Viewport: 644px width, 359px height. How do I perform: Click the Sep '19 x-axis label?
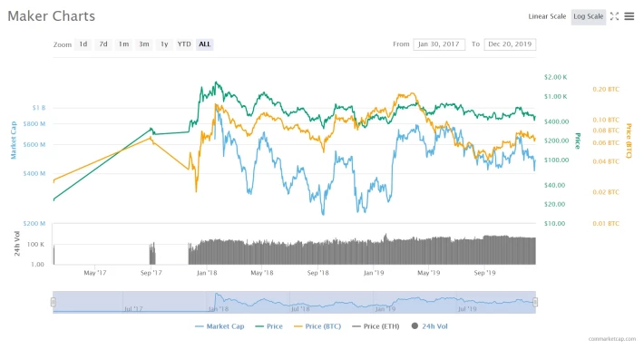484,273
